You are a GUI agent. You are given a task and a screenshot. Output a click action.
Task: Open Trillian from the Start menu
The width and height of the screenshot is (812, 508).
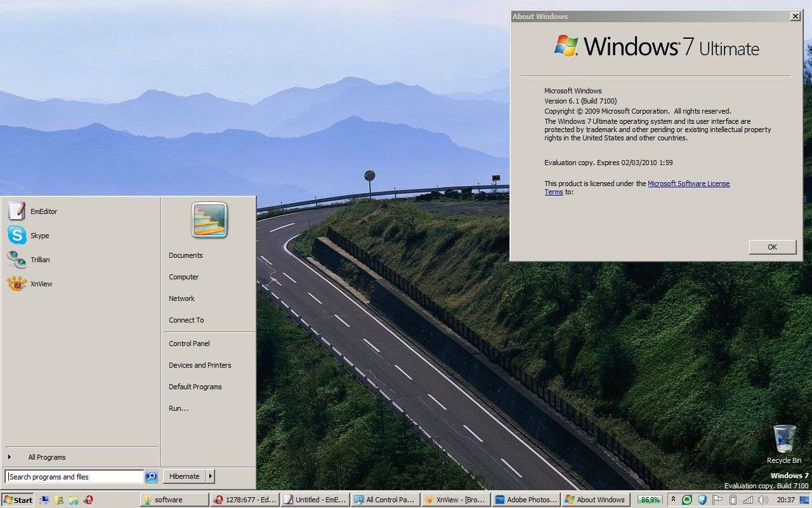click(x=81, y=260)
